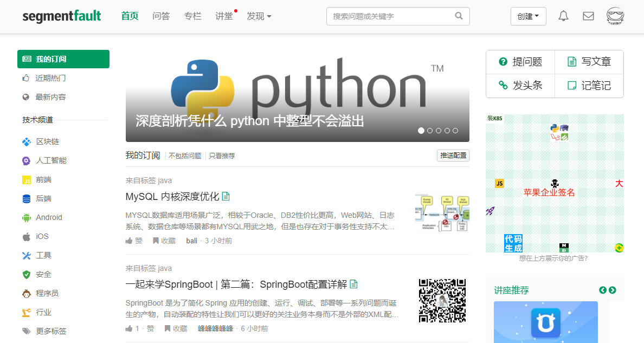The height and width of the screenshot is (343, 644).
Task: Open the 区块链 channel icon
Action: (26, 142)
